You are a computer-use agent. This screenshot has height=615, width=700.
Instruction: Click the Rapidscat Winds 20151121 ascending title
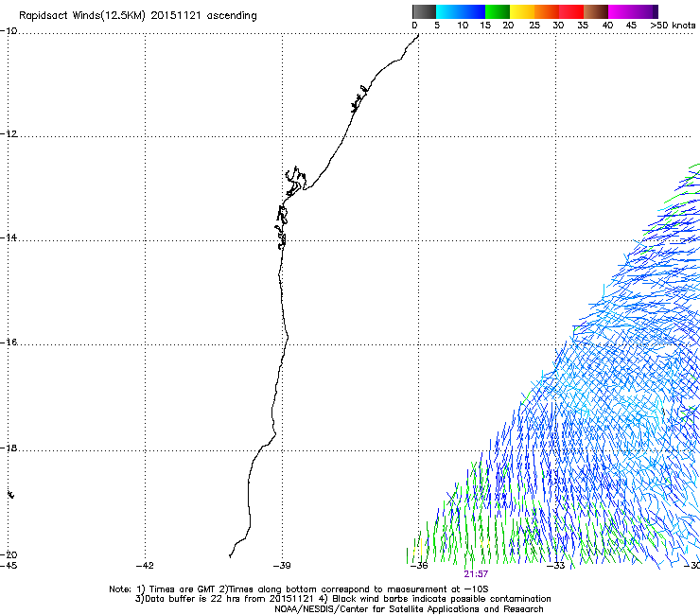coord(138,16)
